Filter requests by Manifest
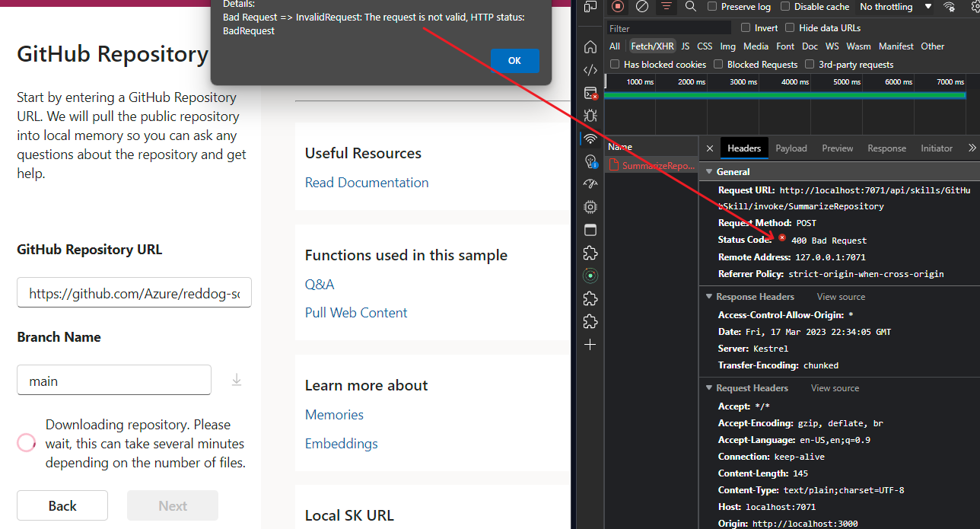 (x=896, y=46)
